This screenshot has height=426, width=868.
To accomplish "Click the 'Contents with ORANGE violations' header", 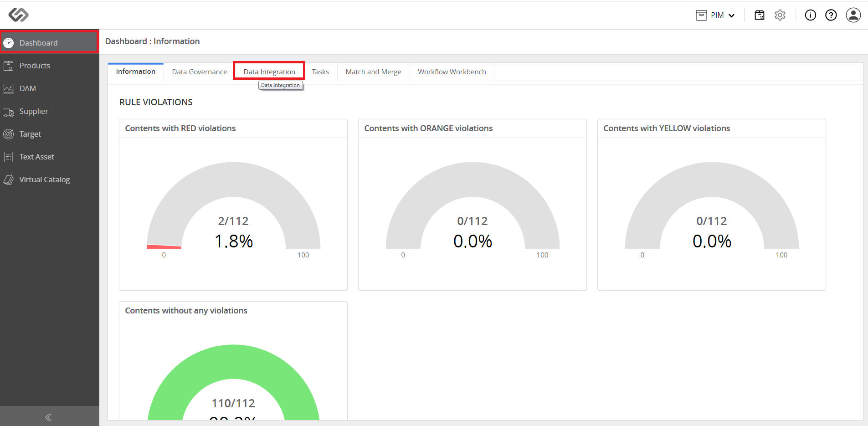I will (428, 128).
